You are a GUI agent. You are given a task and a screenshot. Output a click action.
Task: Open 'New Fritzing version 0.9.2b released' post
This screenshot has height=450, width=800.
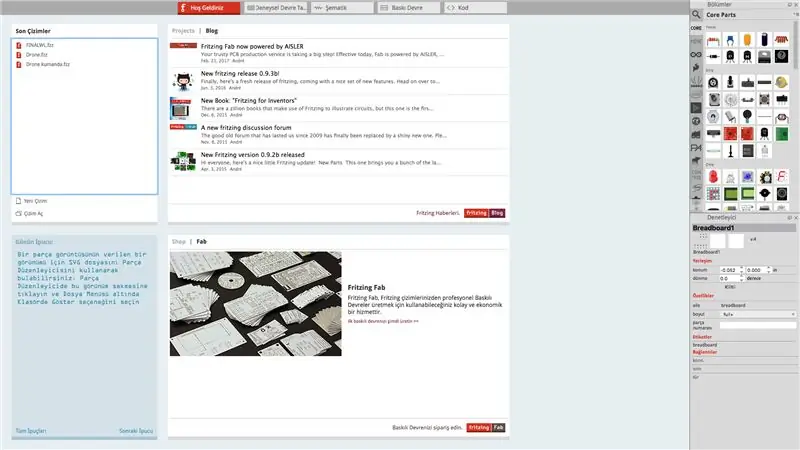[253, 155]
